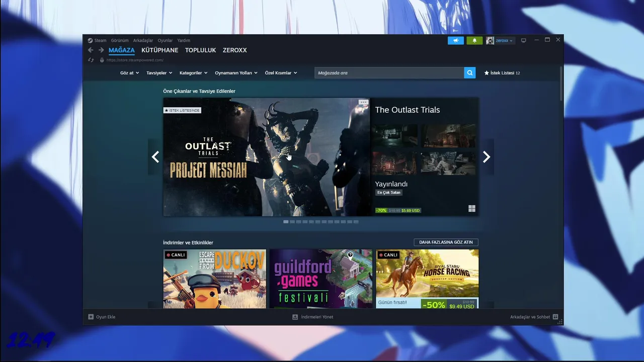The image size is (644, 362).
Task: Go back with the back arrow
Action: pos(91,50)
